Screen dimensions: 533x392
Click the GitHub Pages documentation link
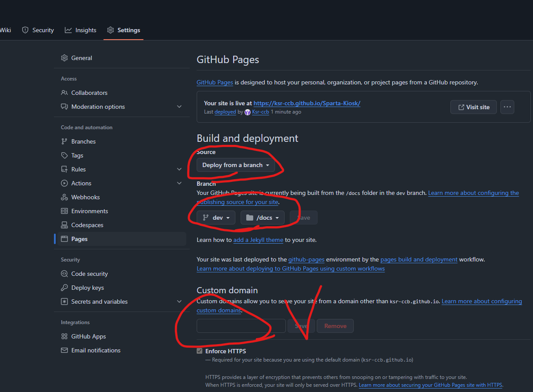pyautogui.click(x=215, y=82)
